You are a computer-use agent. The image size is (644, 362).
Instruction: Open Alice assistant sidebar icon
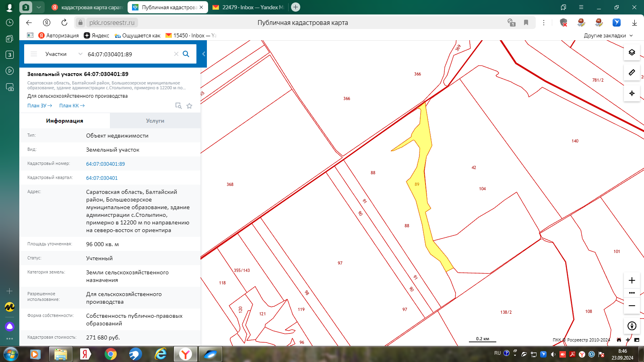pyautogui.click(x=10, y=326)
